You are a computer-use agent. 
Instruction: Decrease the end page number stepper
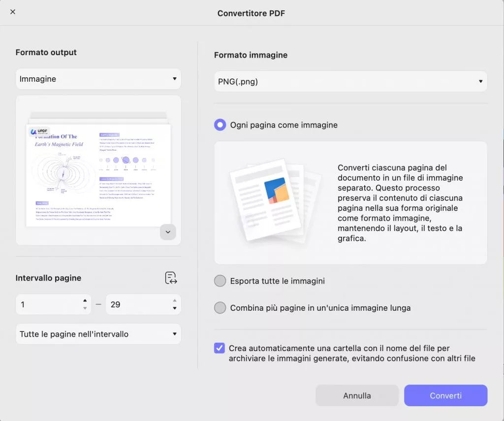pos(174,309)
